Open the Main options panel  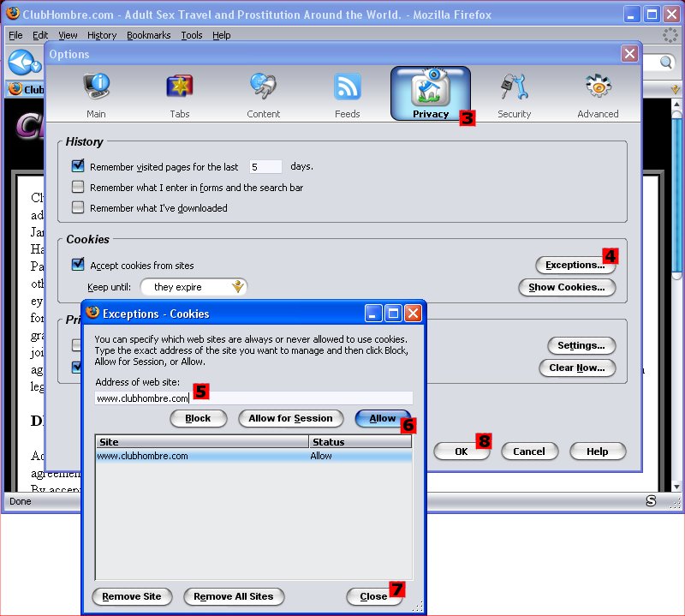coord(96,94)
